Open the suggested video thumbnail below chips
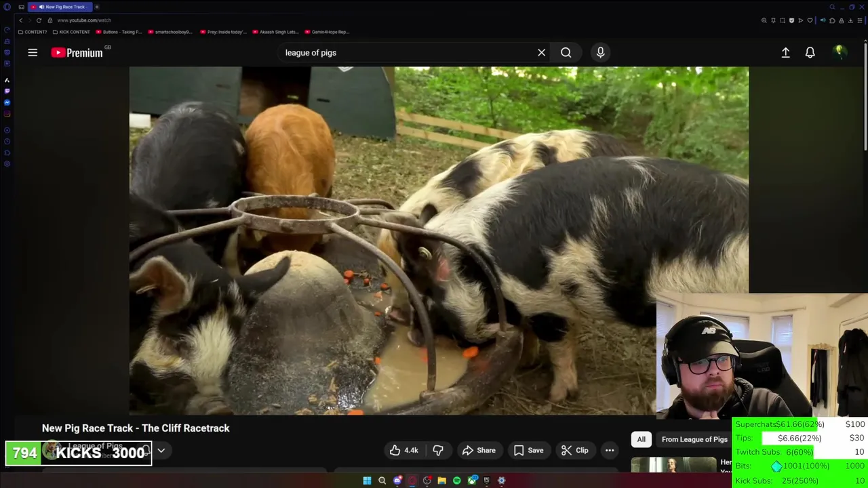 (673, 465)
